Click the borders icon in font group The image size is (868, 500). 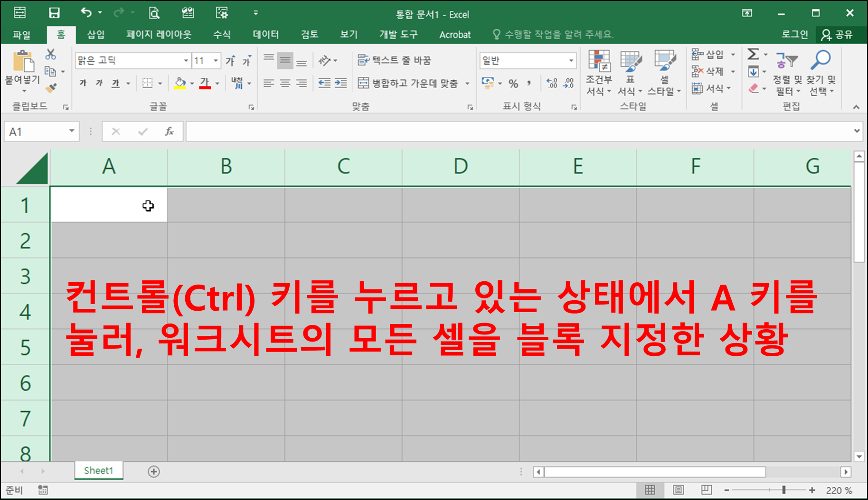[x=148, y=83]
